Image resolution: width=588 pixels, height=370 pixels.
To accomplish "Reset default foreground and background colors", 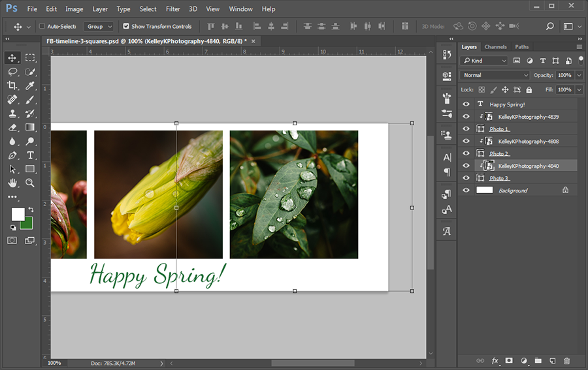I will coord(13,227).
